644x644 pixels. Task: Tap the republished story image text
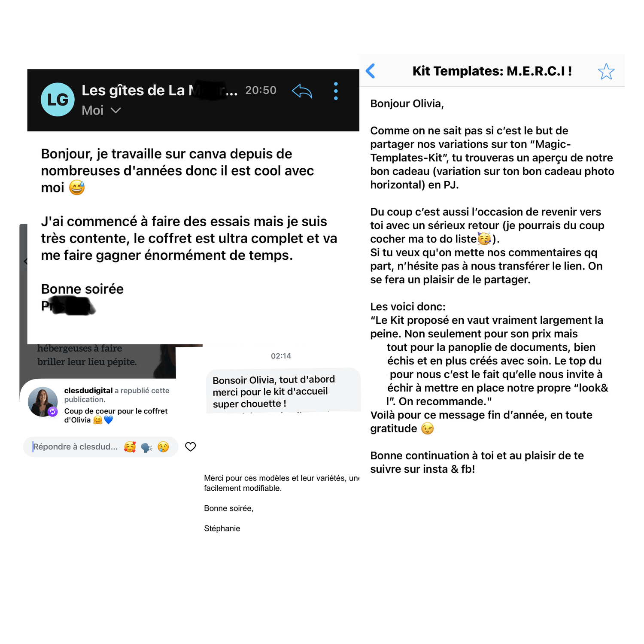[x=87, y=355]
